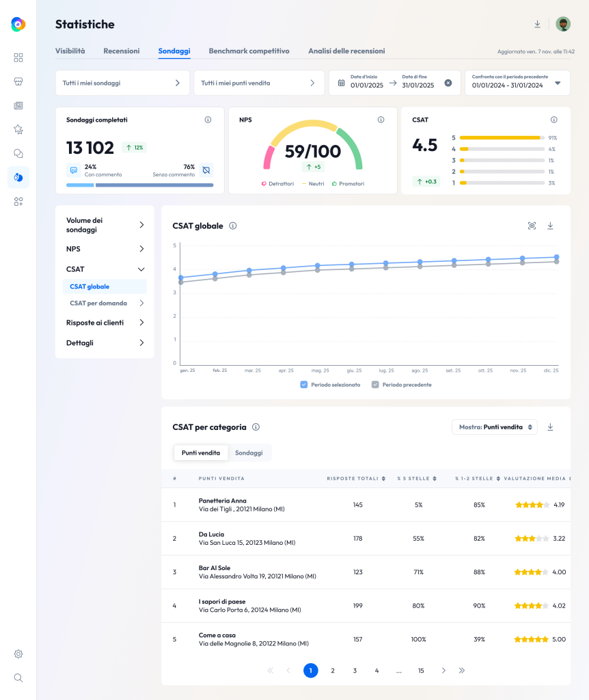The width and height of the screenshot is (589, 700).
Task: Open the Tutti i miei sondaggi dropdown
Action: click(122, 82)
